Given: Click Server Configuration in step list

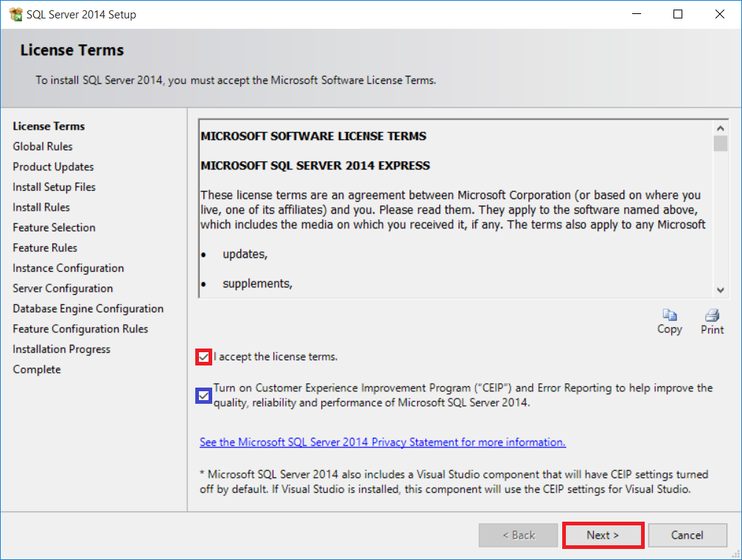Looking at the screenshot, I should coord(63,289).
